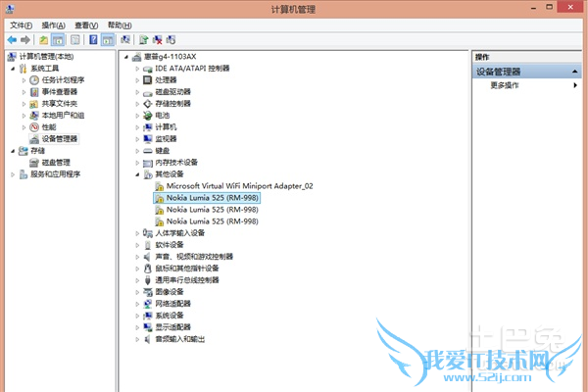Click the 任务计划程序 clock icon

(34, 80)
